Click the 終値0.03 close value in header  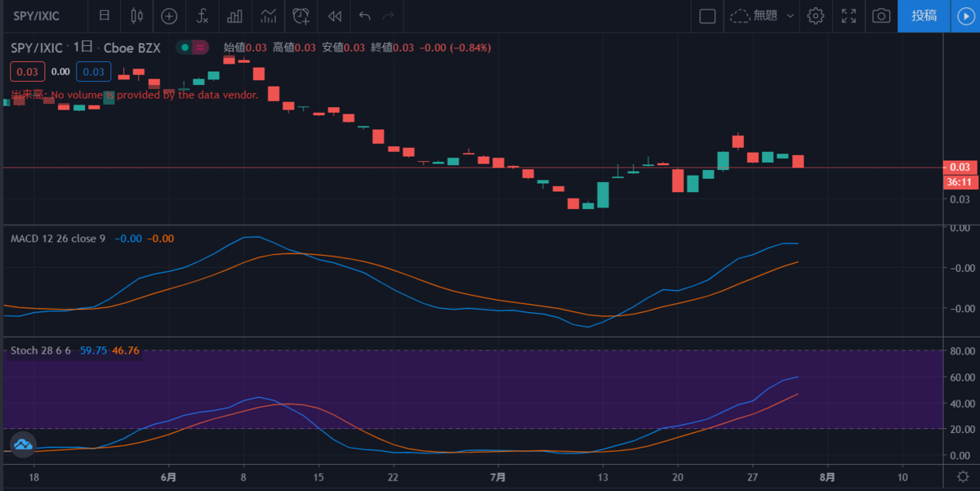(394, 47)
